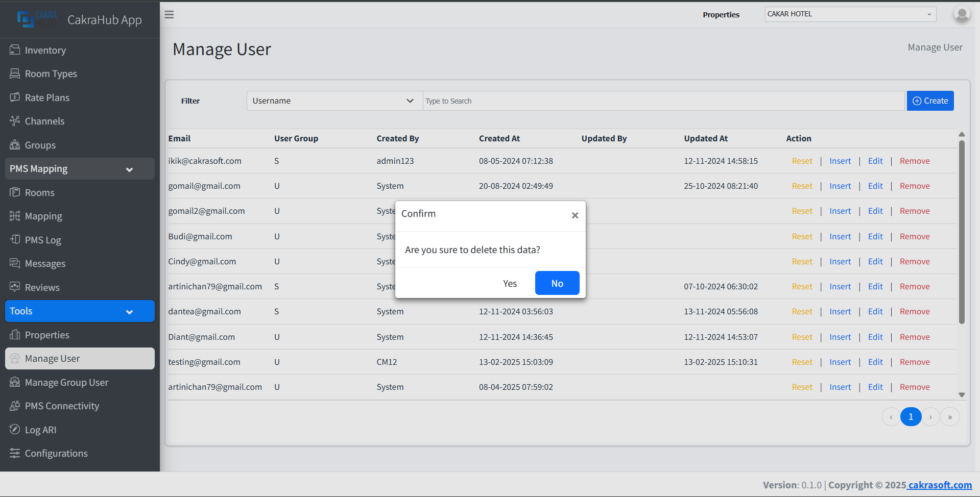Open the CAKAR HOTEL property dropdown
The width and height of the screenshot is (980, 497).
[849, 14]
